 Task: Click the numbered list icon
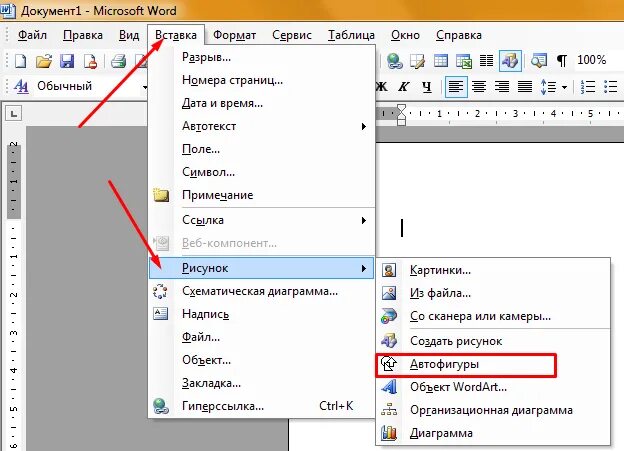click(x=587, y=86)
